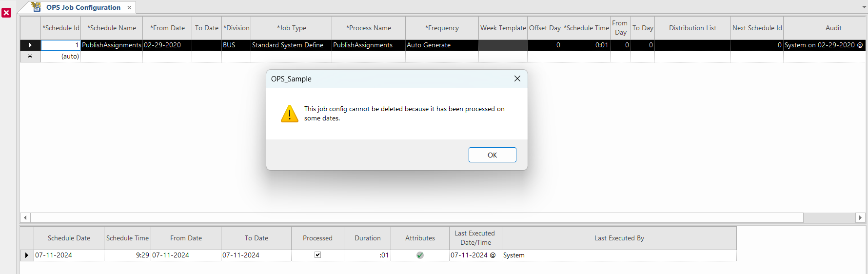The width and height of the screenshot is (868, 274).
Task: Select the PublishAssignments process name cell
Action: [x=369, y=45]
